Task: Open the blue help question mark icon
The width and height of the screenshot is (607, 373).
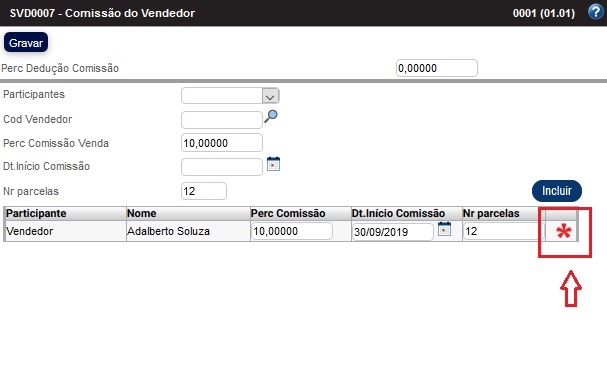Action: click(x=595, y=12)
